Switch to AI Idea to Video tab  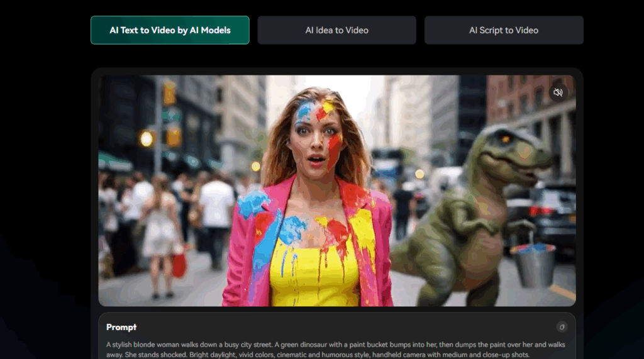[x=337, y=30]
